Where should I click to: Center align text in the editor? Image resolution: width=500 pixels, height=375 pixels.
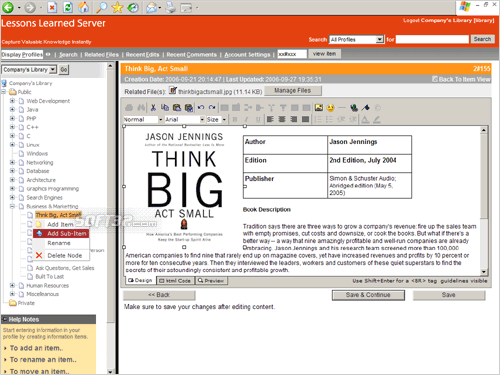click(x=282, y=119)
